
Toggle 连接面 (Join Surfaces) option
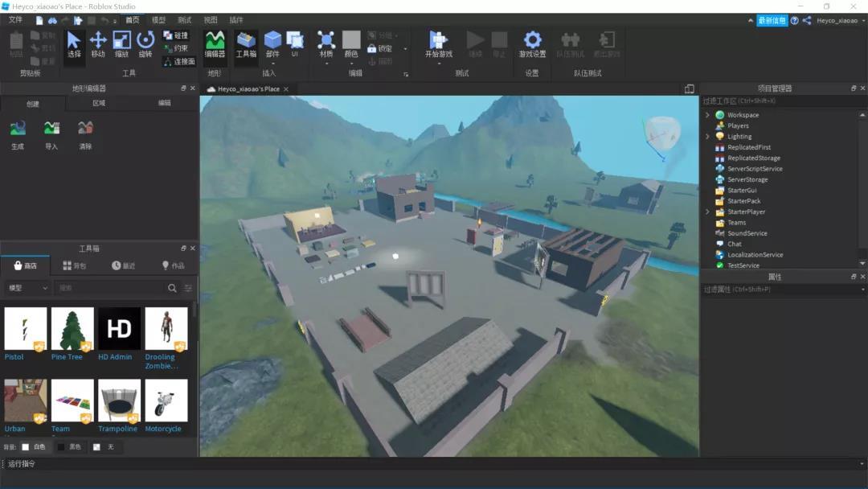click(179, 61)
